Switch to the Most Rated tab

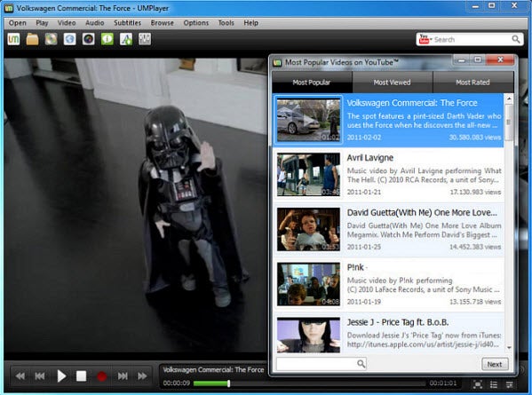(473, 82)
